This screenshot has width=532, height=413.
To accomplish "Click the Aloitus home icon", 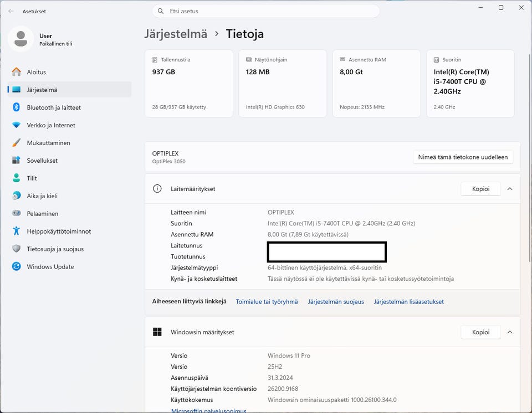I will [x=16, y=72].
